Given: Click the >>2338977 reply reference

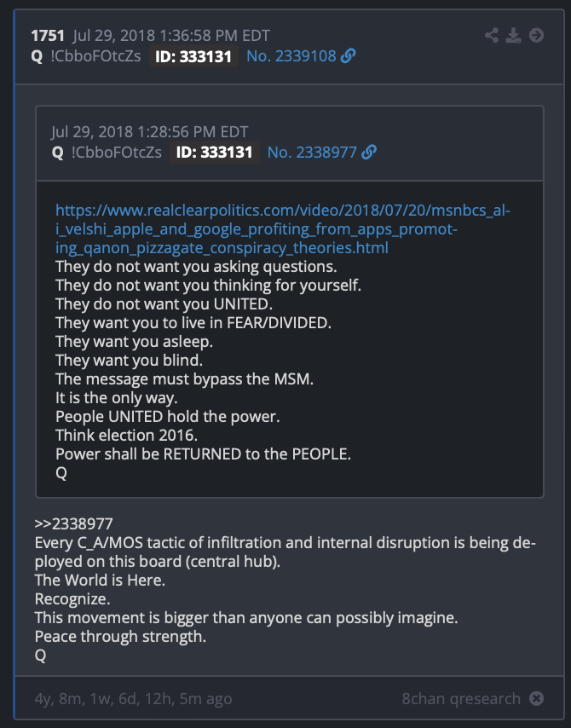Looking at the screenshot, I should pos(73,523).
